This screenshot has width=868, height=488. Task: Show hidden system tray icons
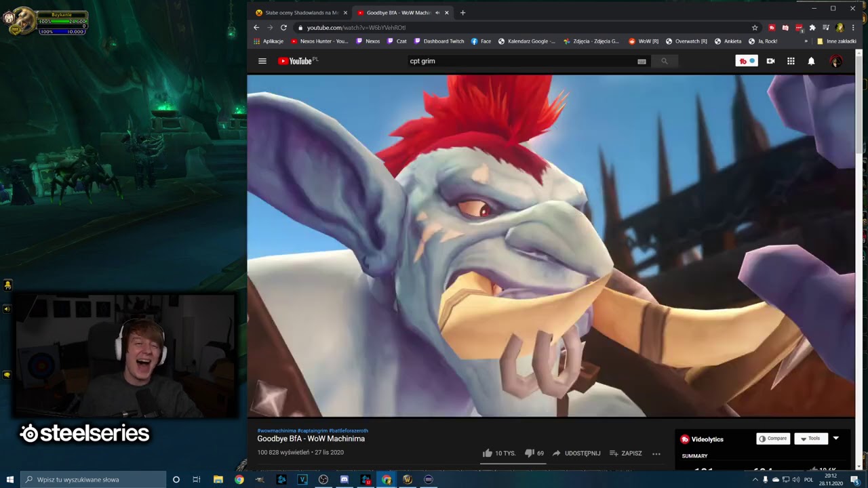755,480
